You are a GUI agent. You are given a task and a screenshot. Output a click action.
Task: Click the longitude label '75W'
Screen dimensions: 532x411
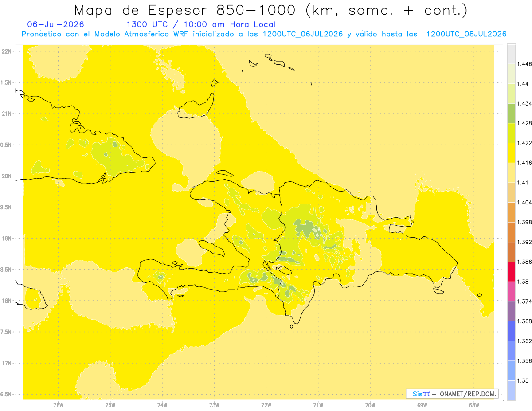point(110,405)
